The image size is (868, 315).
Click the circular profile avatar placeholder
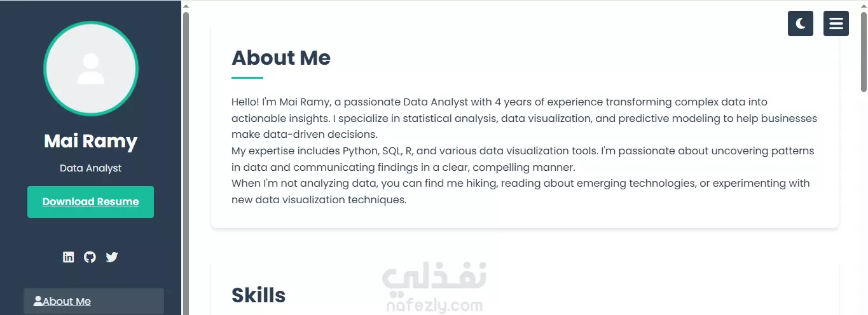click(x=91, y=69)
